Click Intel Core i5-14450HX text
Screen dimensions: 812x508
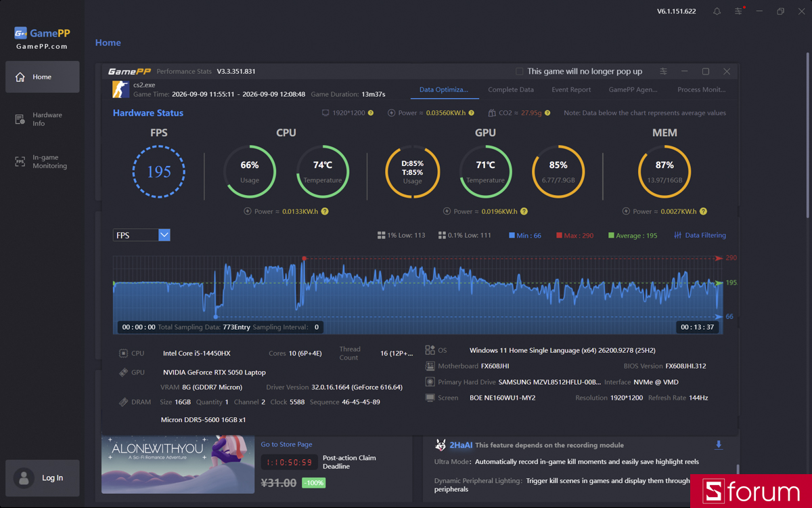pos(197,354)
